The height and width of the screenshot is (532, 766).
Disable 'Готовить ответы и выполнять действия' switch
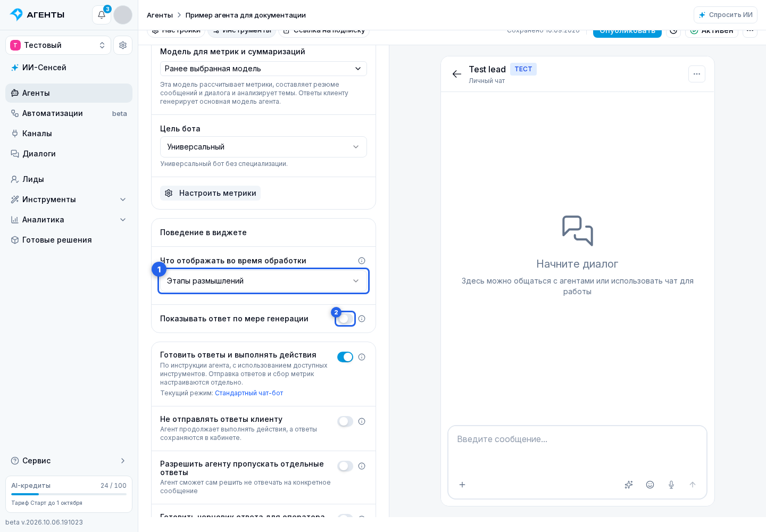coord(345,357)
